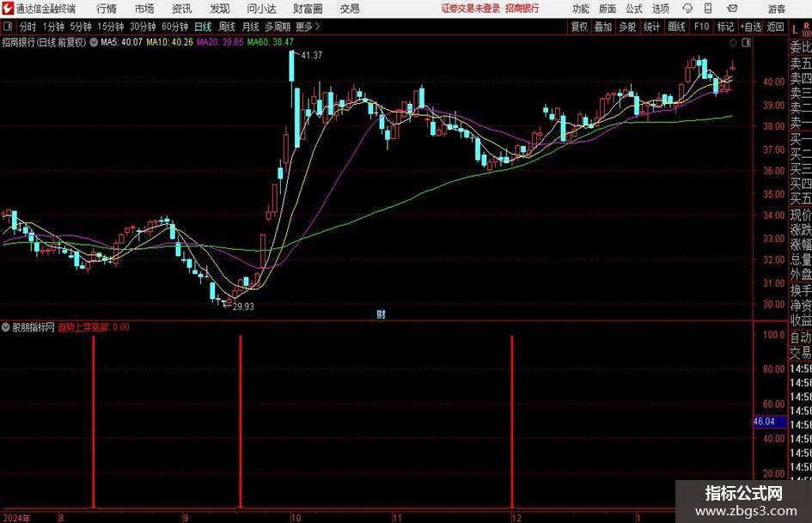Click the 复权 toolbar button
Image resolution: width=812 pixels, height=523 pixels.
point(579,27)
